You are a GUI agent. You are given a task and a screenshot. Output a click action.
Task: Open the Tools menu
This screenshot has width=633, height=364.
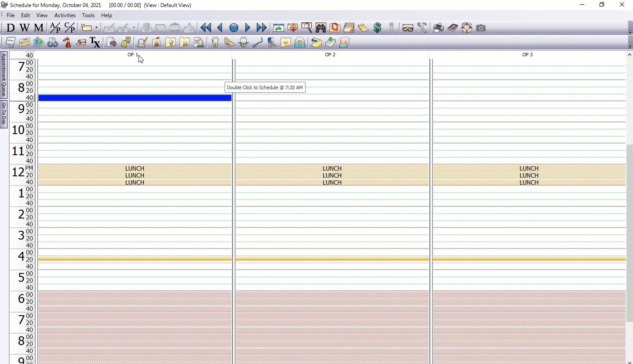88,15
